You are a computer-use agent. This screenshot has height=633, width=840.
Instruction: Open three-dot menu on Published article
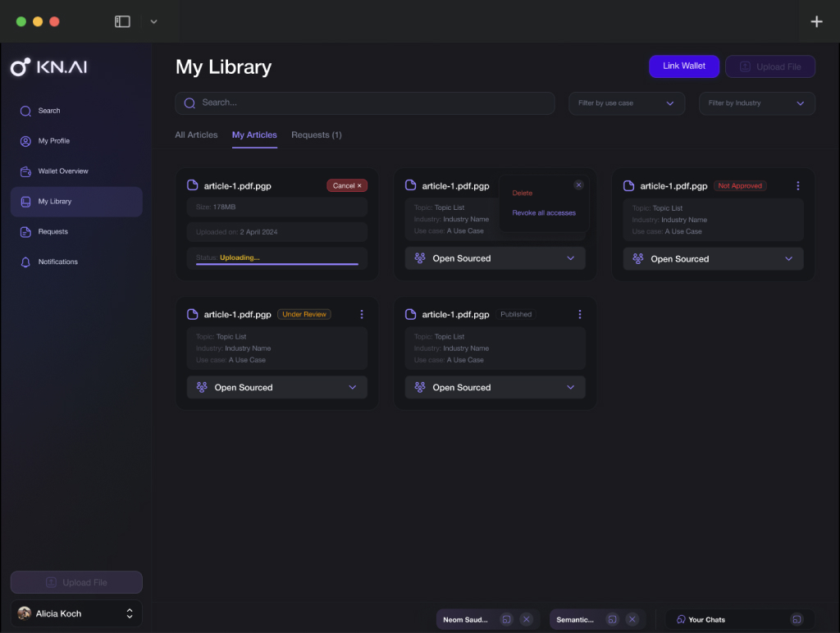[x=580, y=314]
